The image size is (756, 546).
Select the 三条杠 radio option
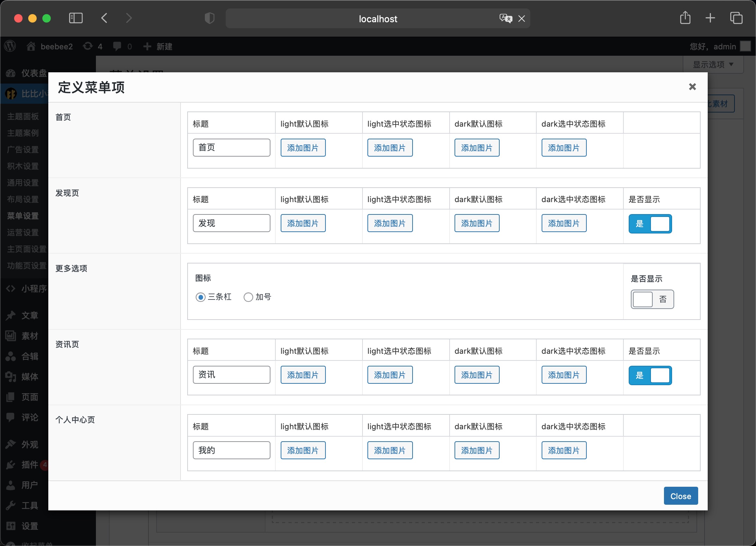(x=201, y=297)
